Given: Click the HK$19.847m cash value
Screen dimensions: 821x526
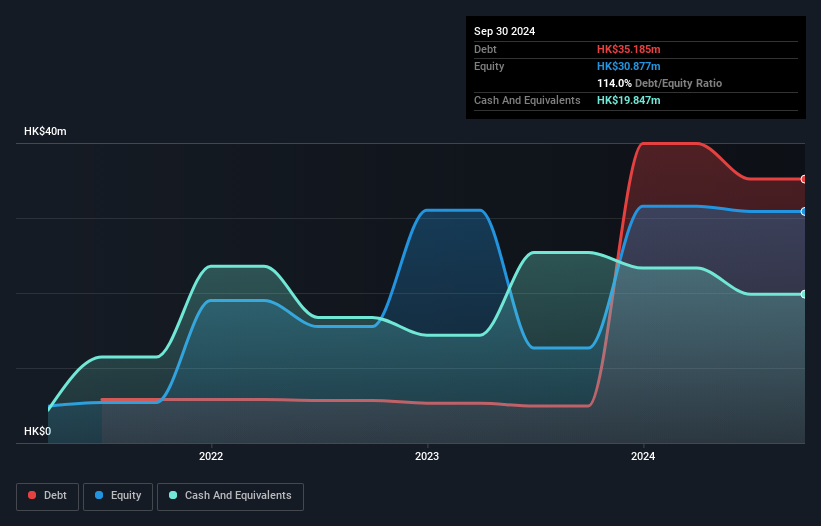Looking at the screenshot, I should pos(628,100).
